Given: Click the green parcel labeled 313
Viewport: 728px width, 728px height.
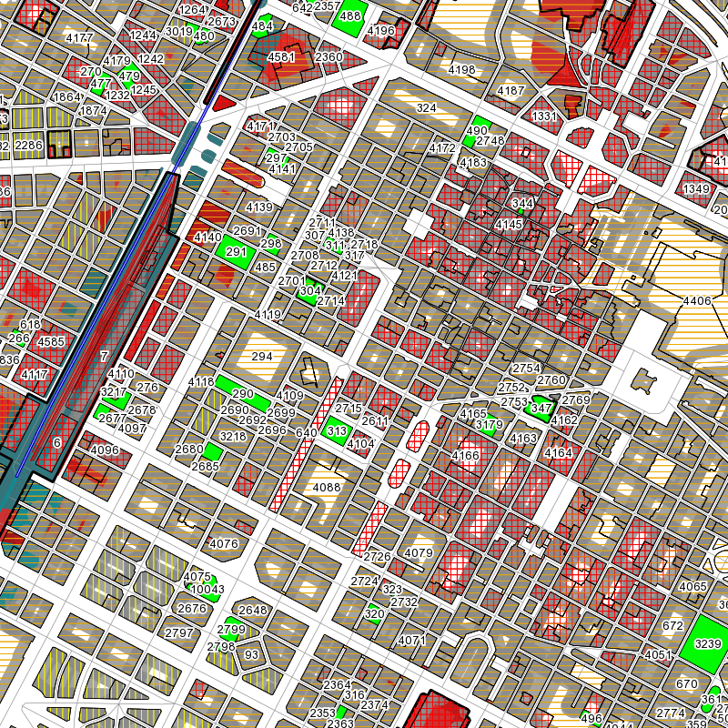Looking at the screenshot, I should coord(337,430).
